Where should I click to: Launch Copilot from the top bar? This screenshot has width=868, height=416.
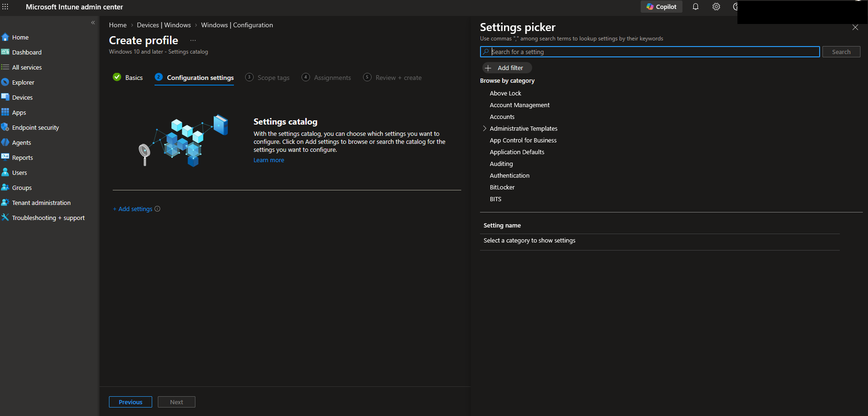661,7
